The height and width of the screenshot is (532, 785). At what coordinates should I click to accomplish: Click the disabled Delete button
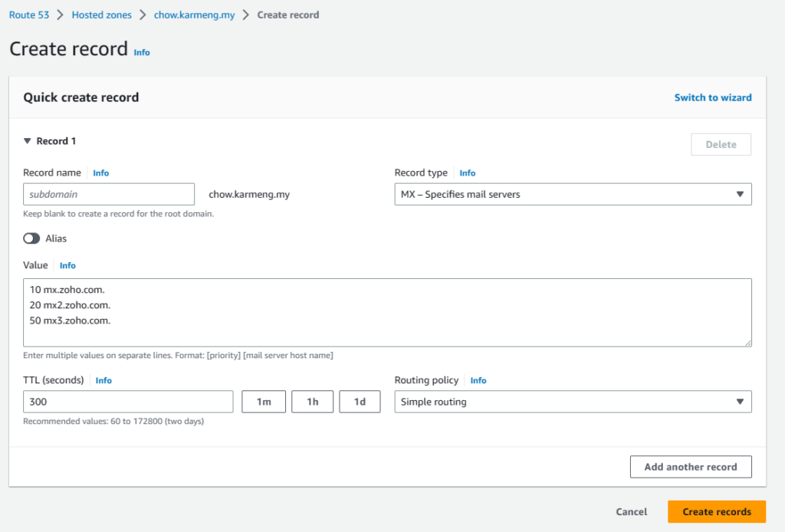[x=721, y=144]
